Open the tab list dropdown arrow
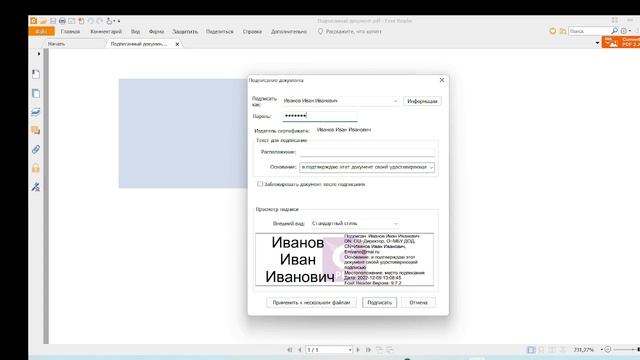The width and height of the screenshot is (640, 360). 597,43
